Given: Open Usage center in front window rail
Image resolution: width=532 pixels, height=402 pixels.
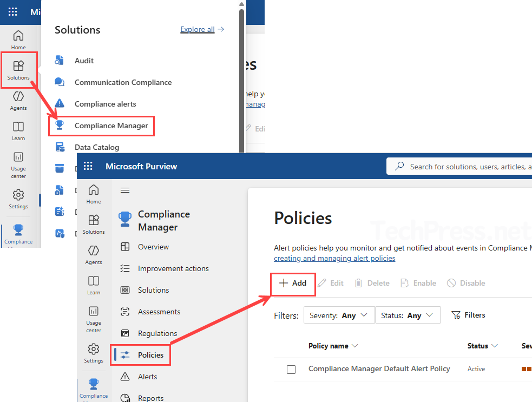Looking at the screenshot, I should point(94,319).
